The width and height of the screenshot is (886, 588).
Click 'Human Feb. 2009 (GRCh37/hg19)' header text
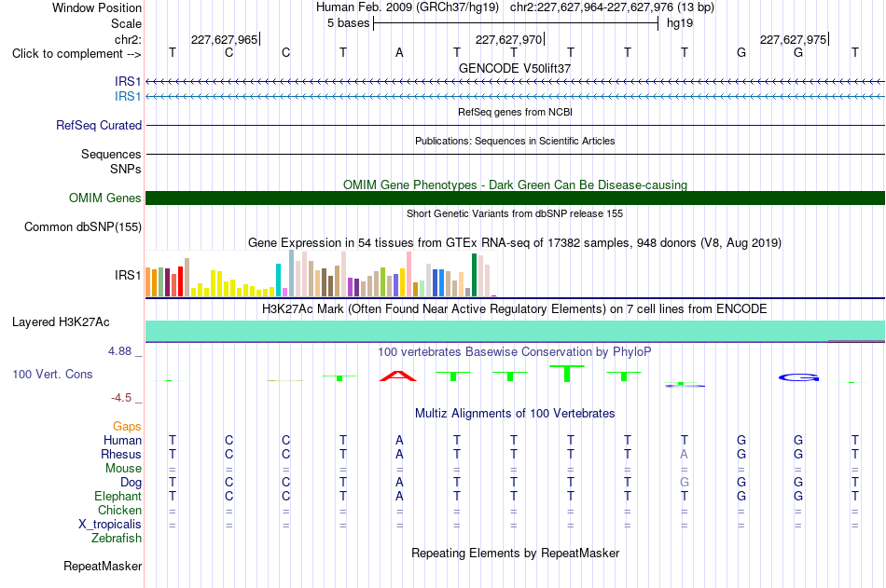(408, 7)
